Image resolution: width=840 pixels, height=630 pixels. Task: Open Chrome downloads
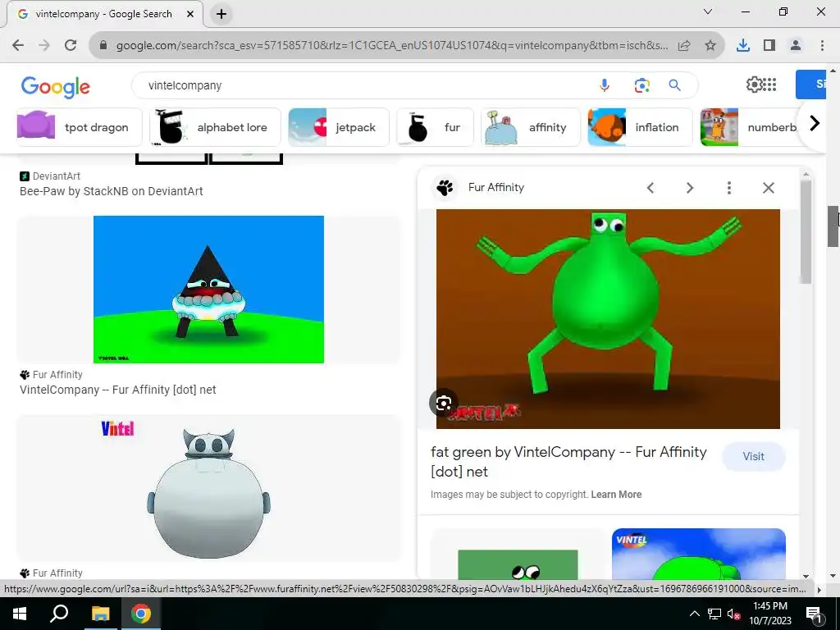pos(743,46)
